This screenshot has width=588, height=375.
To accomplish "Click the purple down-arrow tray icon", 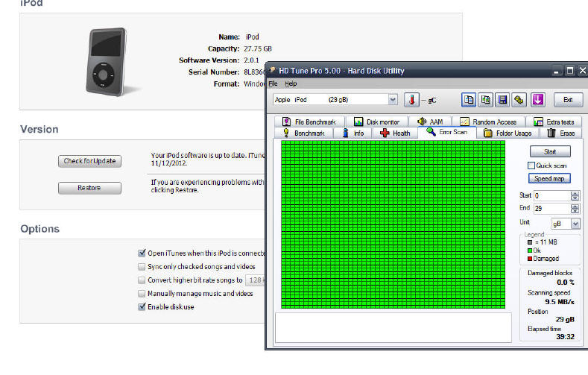I will point(538,99).
